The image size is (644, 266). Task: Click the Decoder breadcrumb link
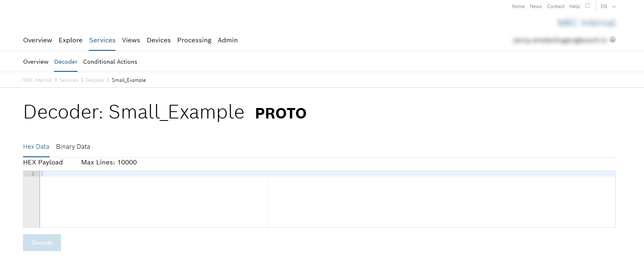pyautogui.click(x=95, y=80)
